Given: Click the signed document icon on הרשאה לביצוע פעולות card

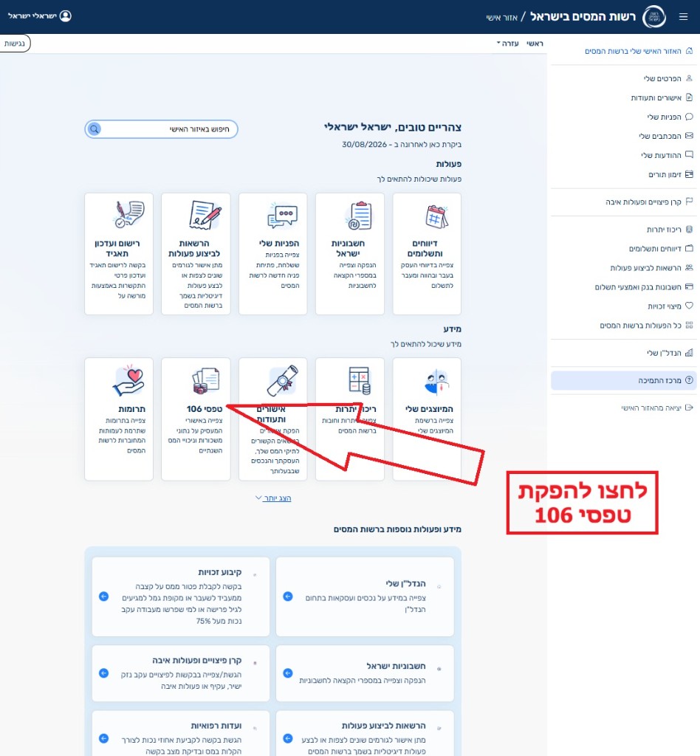Looking at the screenshot, I should (205, 215).
